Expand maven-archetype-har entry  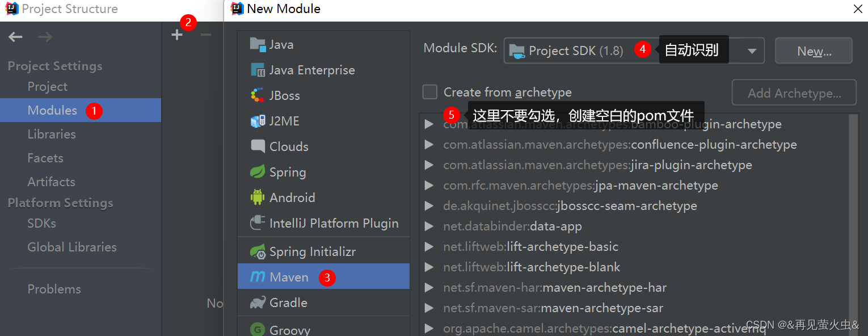[x=430, y=288]
